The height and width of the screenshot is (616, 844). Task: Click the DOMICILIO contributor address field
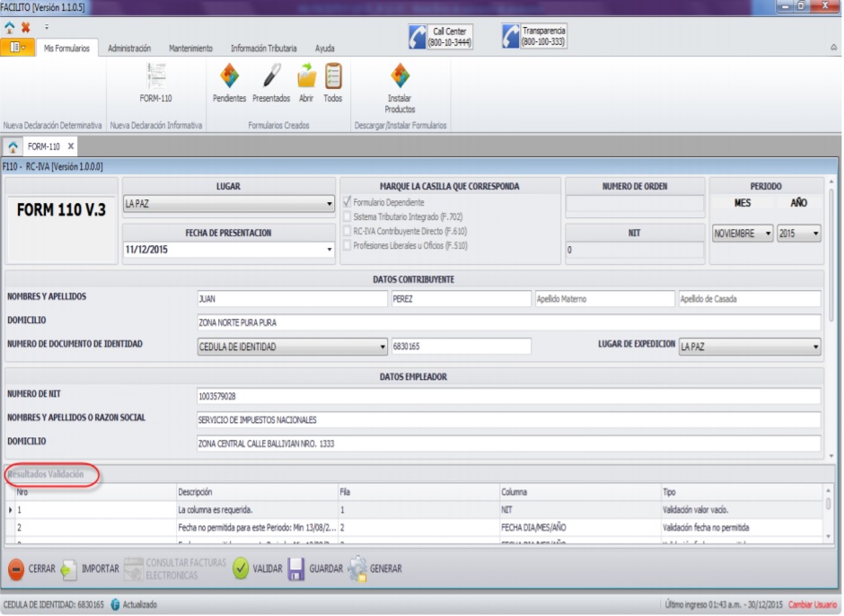508,322
